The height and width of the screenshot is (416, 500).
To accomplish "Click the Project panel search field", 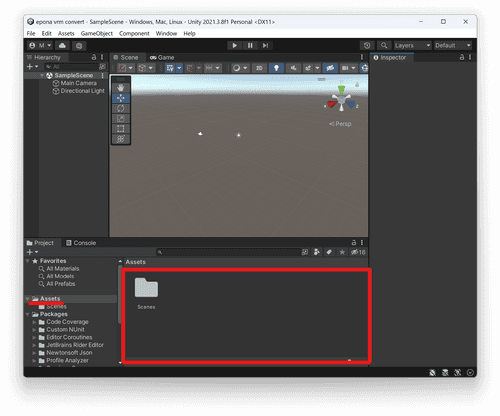I will pyautogui.click(x=229, y=252).
